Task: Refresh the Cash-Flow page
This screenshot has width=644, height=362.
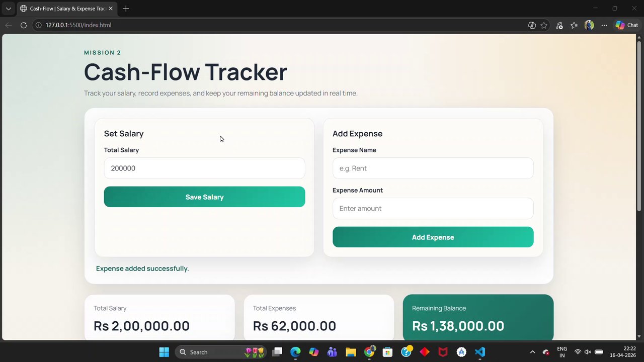Action: [x=23, y=25]
